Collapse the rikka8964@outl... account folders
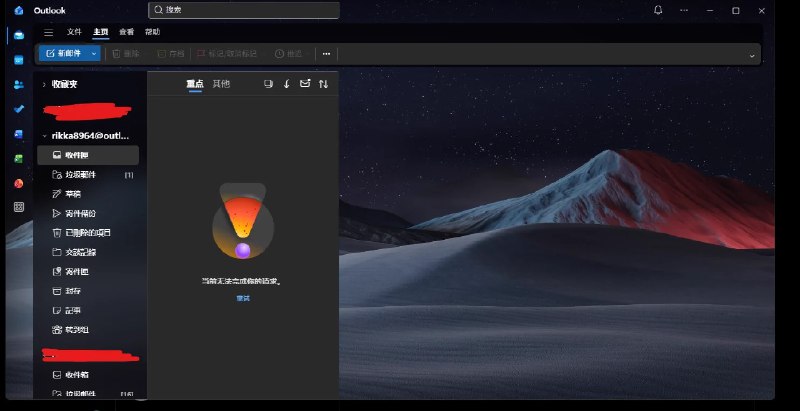 point(45,136)
